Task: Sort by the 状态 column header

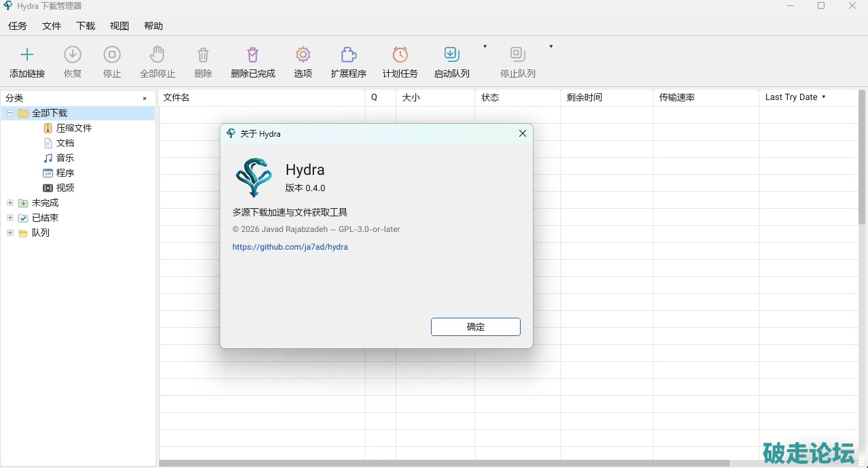Action: pyautogui.click(x=518, y=97)
